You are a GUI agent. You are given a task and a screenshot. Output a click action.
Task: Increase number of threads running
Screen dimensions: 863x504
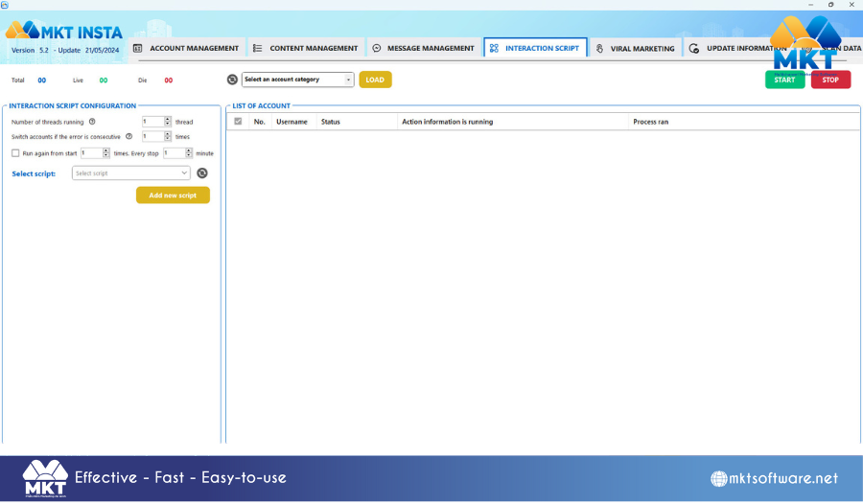[167, 120]
